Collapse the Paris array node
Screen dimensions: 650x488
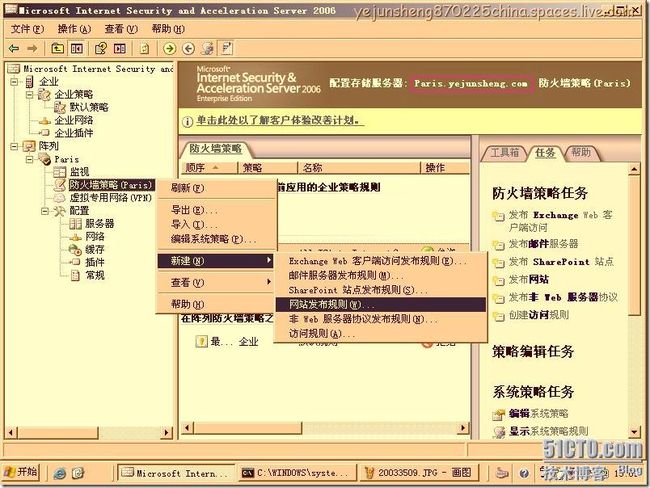coord(30,159)
